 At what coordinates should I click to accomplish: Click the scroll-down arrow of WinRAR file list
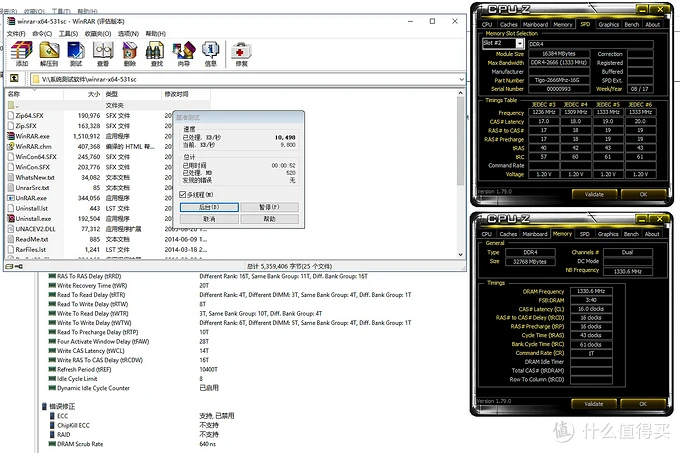pyautogui.click(x=460, y=254)
